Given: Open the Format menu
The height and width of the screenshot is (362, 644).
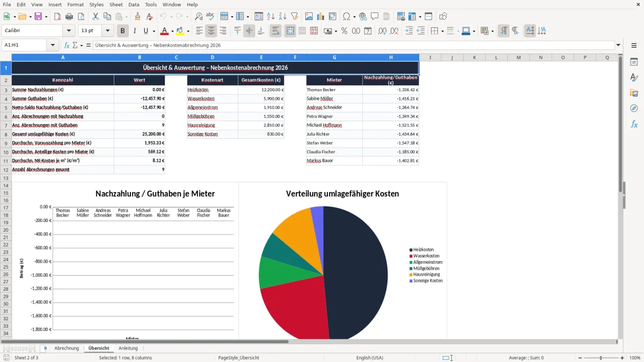Looking at the screenshot, I should pyautogui.click(x=75, y=4).
